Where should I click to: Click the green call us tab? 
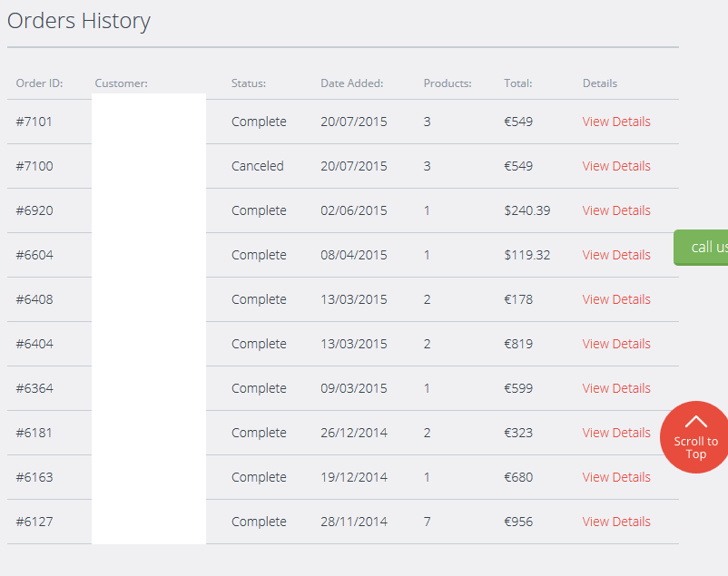[703, 248]
